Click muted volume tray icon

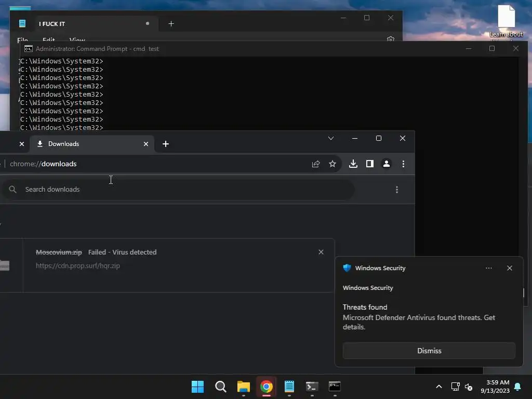[469, 387]
